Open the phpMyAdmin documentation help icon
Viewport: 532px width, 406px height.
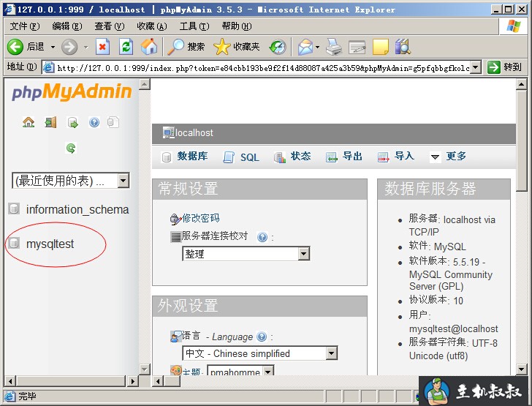(x=94, y=122)
